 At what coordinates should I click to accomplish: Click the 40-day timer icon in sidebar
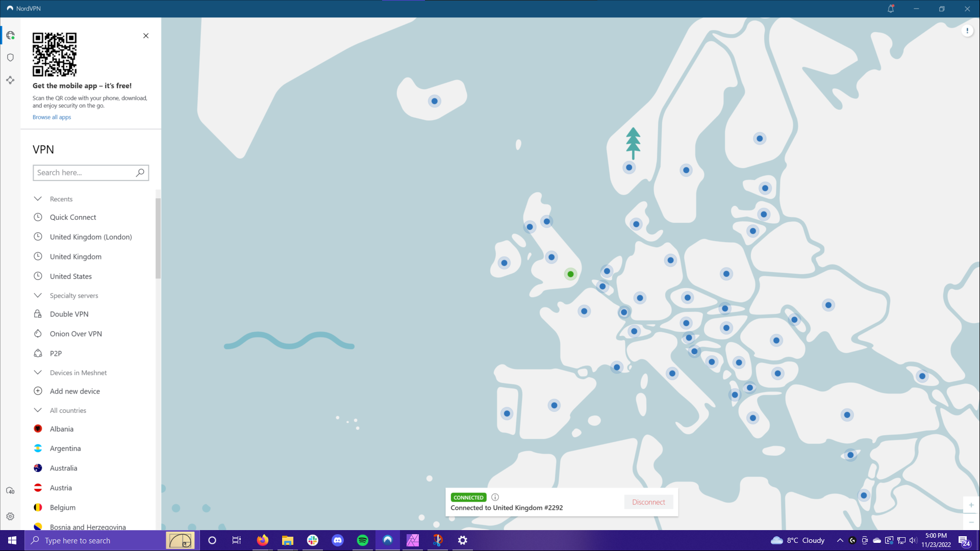coord(10,490)
